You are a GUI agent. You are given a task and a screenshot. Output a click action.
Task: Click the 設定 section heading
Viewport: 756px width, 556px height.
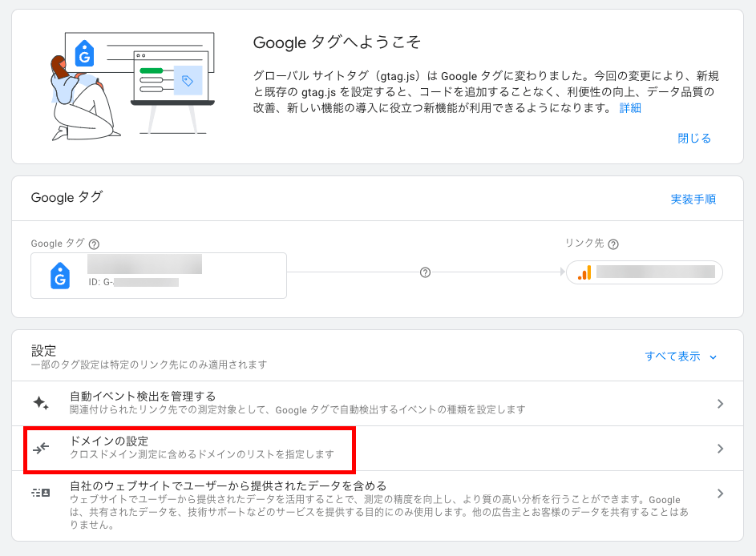click(x=43, y=350)
